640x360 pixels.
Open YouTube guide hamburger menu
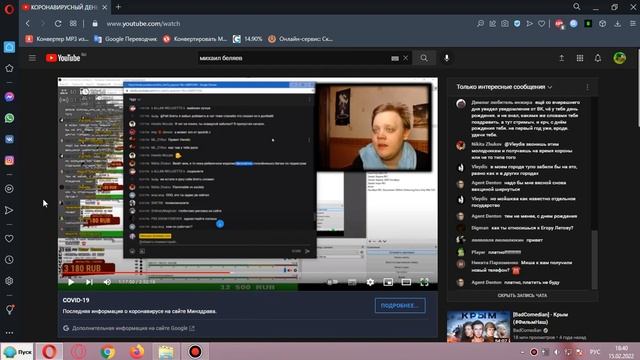pyautogui.click(x=32, y=58)
